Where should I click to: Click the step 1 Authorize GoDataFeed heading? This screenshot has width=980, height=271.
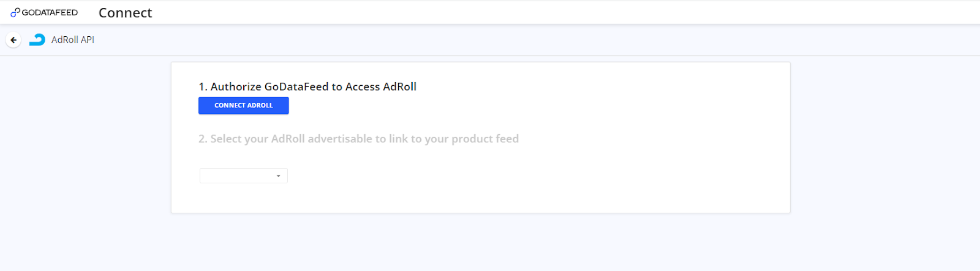pyautogui.click(x=307, y=86)
